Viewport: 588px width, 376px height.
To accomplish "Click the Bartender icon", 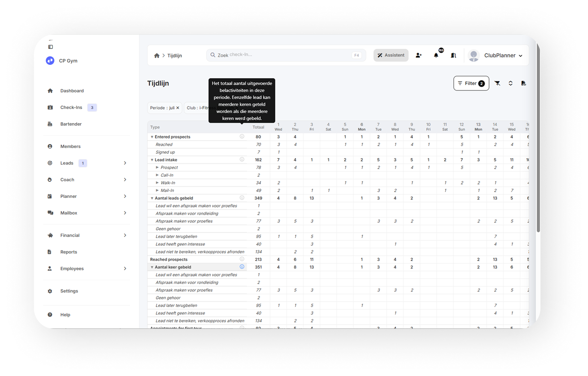I will [50, 124].
